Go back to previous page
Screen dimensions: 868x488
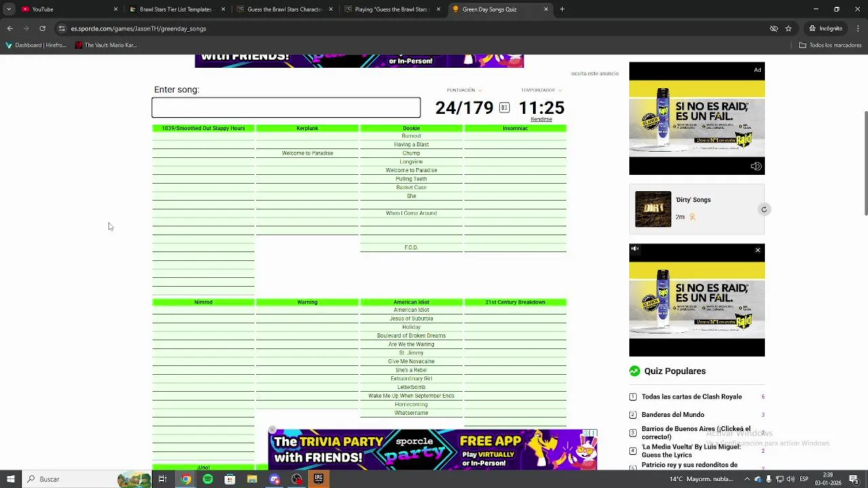coord(10,28)
